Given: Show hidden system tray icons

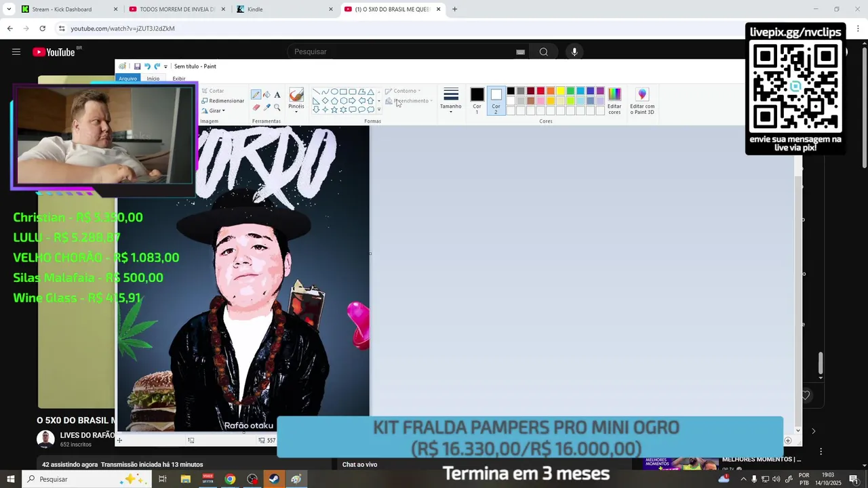Looking at the screenshot, I should pos(743,479).
